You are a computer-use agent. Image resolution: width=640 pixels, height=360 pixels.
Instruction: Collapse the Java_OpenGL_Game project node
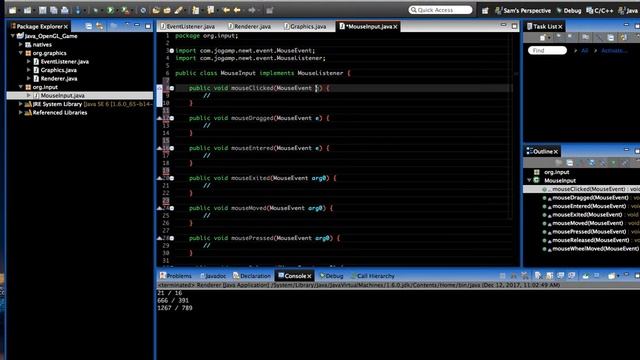tap(13, 36)
